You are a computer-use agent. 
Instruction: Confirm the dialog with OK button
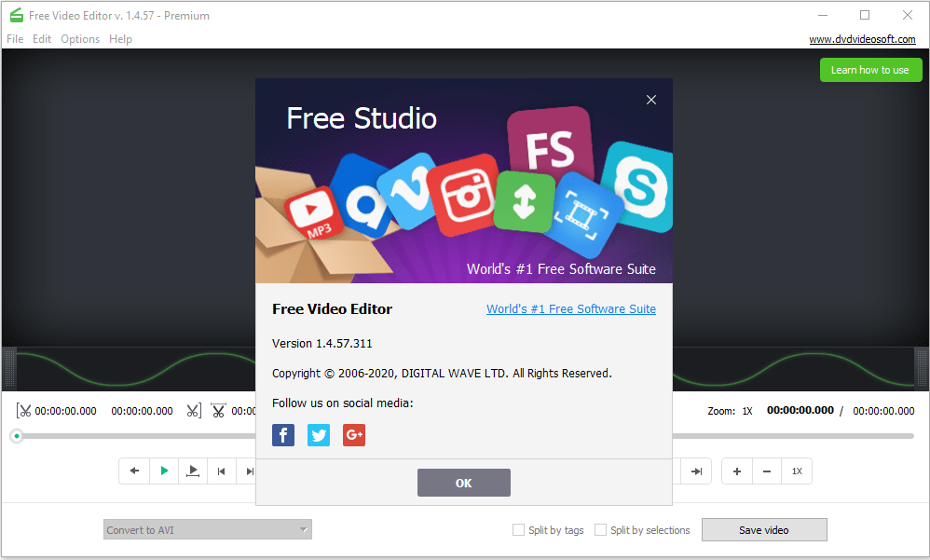pyautogui.click(x=464, y=483)
